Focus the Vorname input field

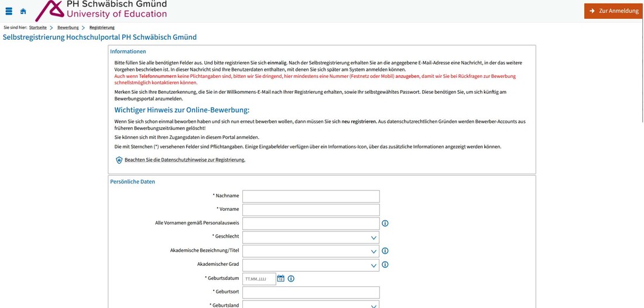pos(311,210)
